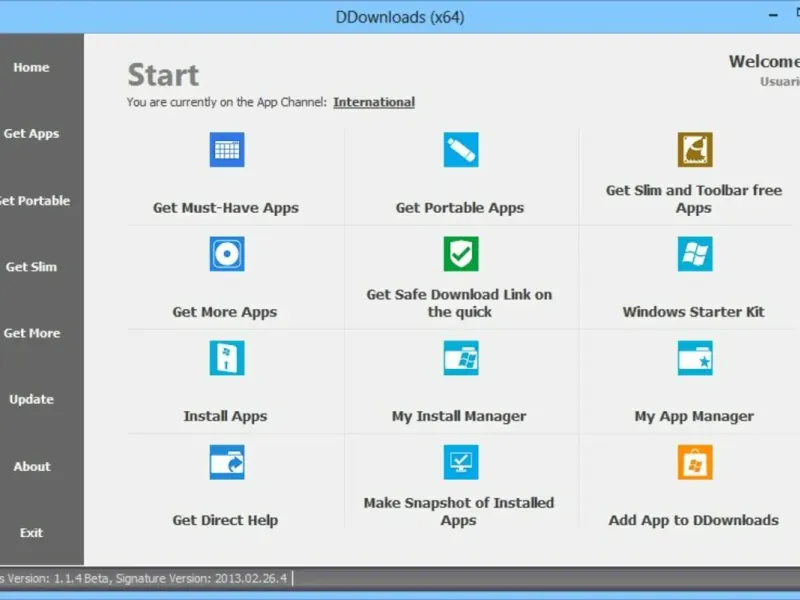The width and height of the screenshot is (800, 600).
Task: Open the About sidebar entry
Action: 32,466
